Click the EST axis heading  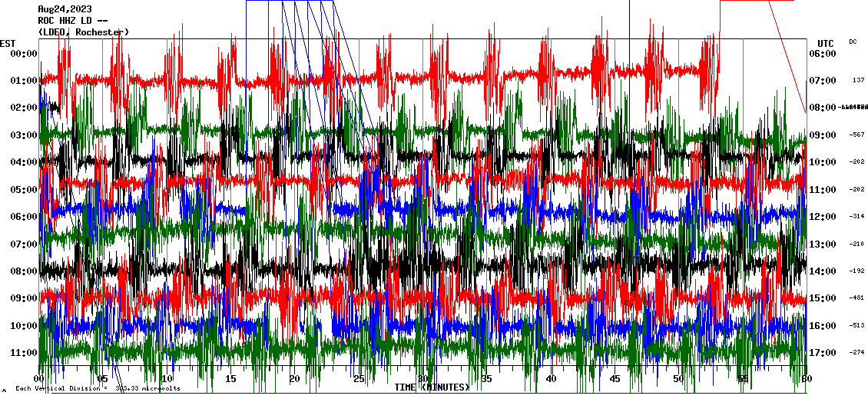coord(8,43)
